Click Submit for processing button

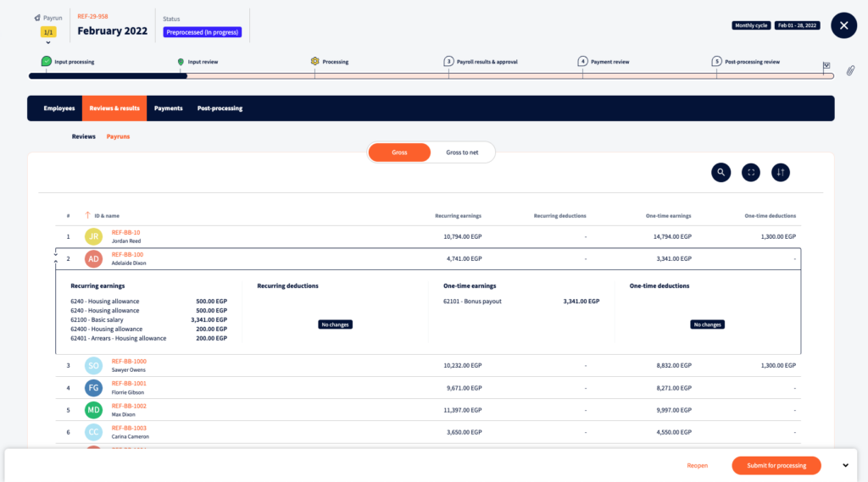(776, 465)
